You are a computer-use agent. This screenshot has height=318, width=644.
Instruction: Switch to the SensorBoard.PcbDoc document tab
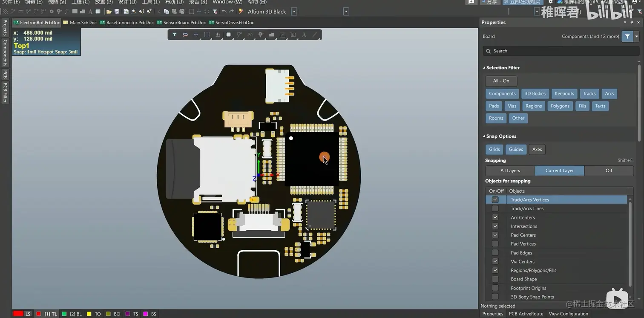(x=181, y=23)
